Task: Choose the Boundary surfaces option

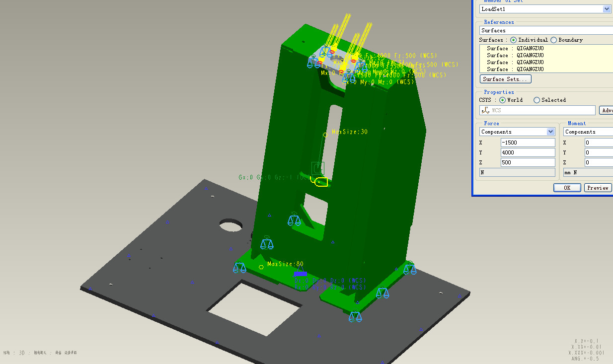Action: [x=553, y=40]
